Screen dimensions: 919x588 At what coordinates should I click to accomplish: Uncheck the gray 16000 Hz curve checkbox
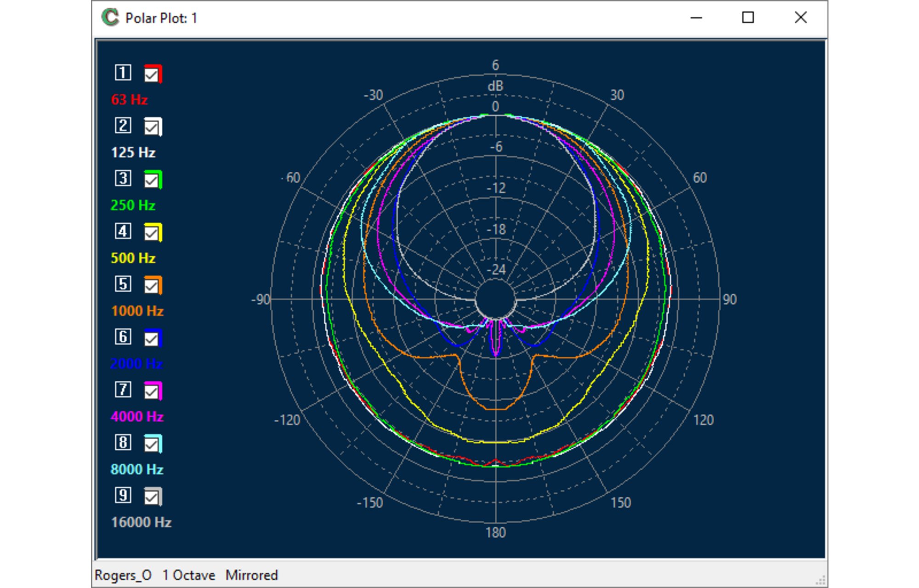point(152,497)
